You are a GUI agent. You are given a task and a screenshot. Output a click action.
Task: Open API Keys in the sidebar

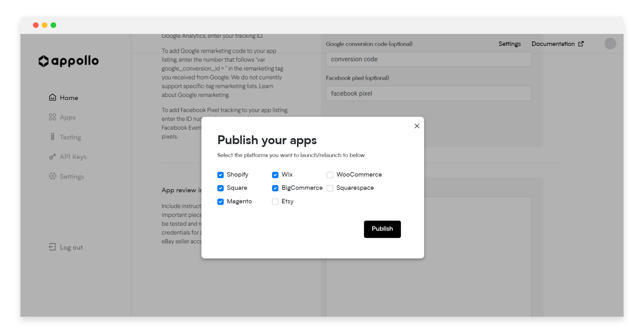coord(68,156)
